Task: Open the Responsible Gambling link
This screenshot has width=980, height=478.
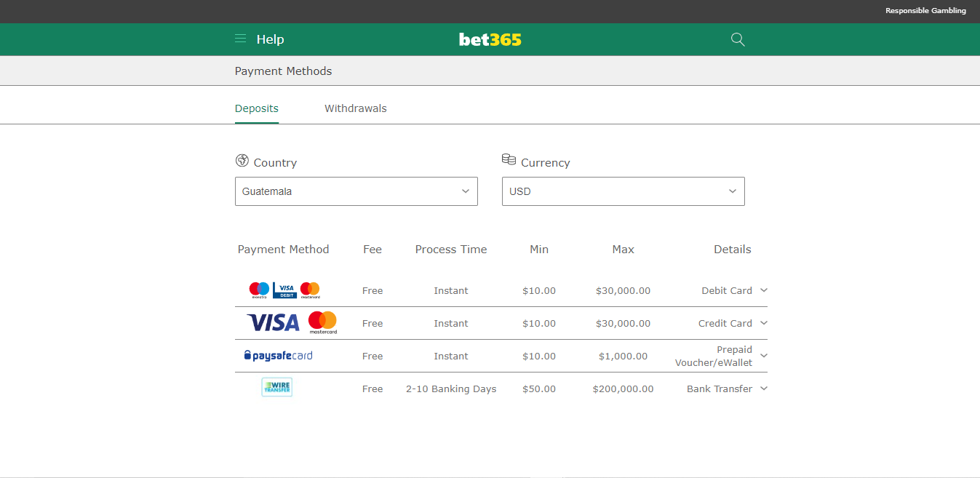Action: pos(925,11)
